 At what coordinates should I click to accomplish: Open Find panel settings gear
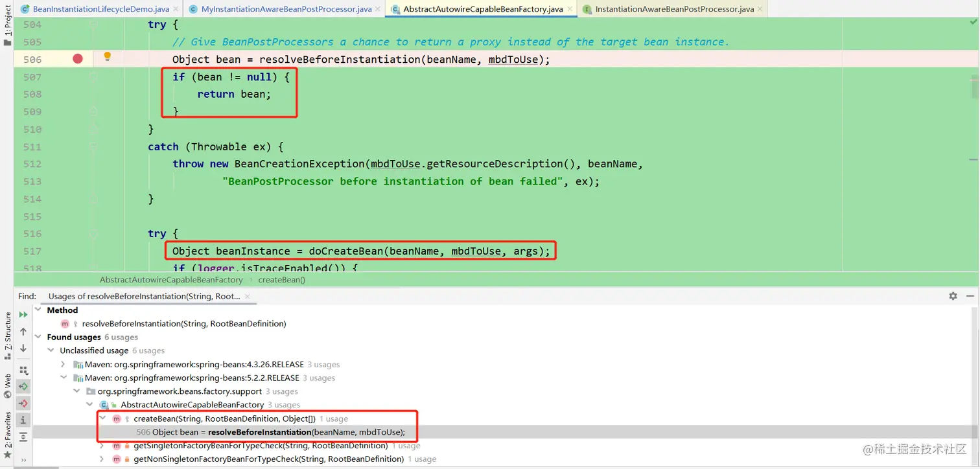[953, 296]
